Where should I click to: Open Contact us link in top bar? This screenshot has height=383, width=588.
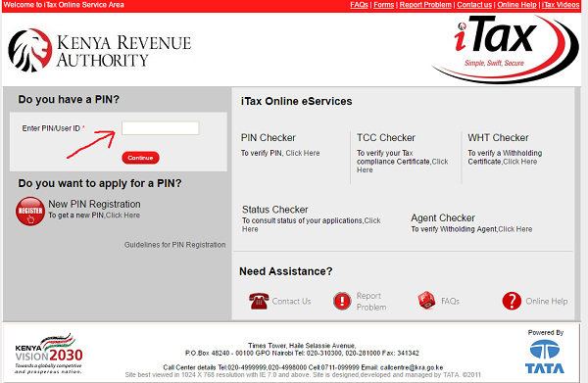474,5
